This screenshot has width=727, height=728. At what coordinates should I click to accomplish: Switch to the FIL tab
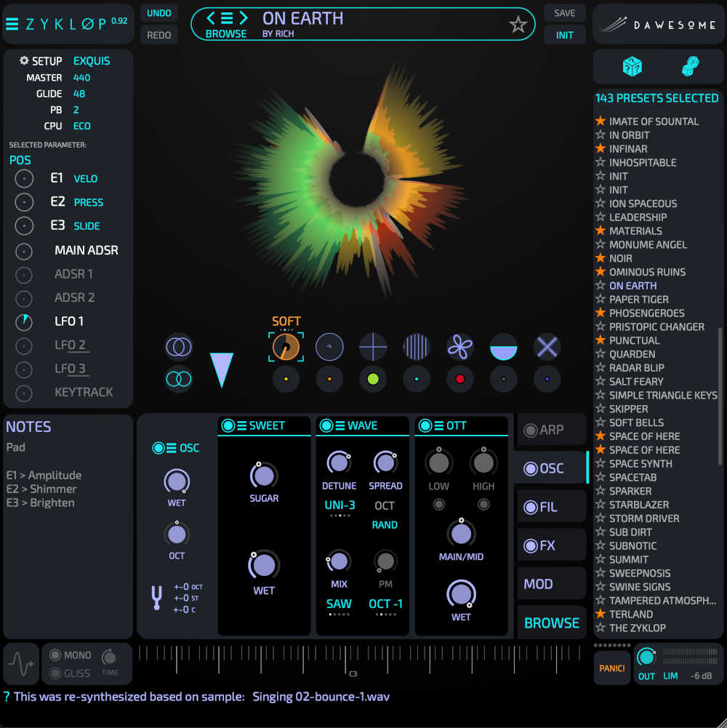click(550, 507)
